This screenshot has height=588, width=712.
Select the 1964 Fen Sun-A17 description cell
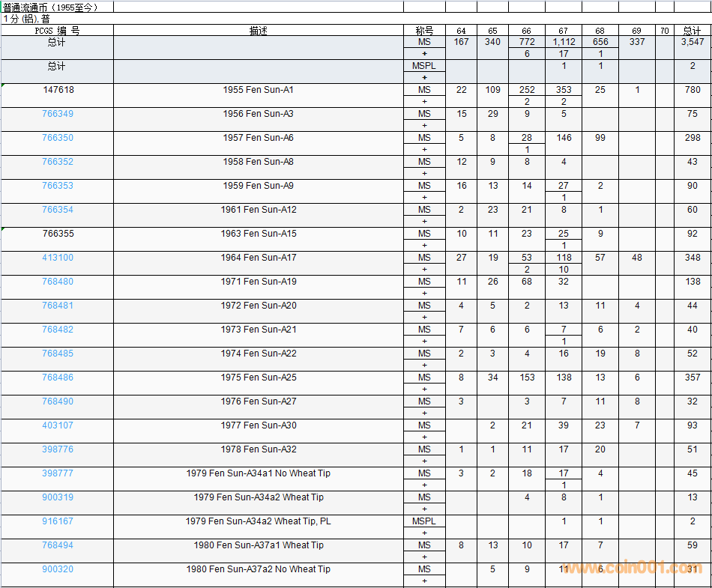(x=259, y=258)
